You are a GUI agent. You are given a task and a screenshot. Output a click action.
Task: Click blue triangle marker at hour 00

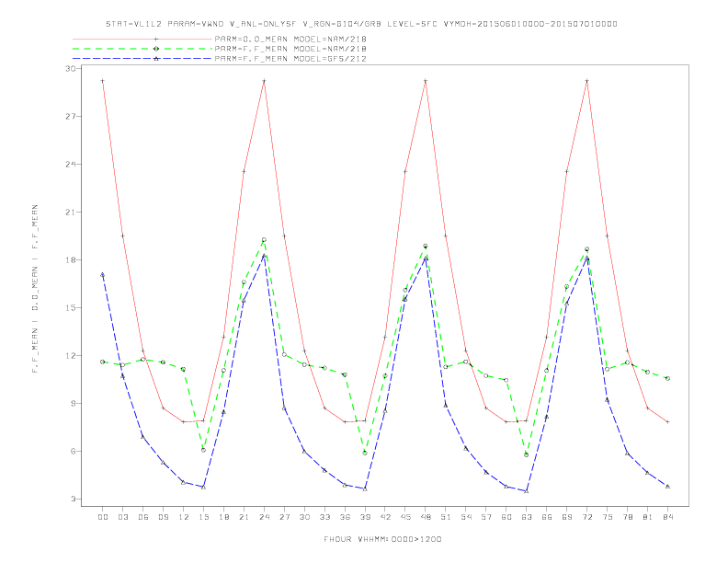(103, 274)
